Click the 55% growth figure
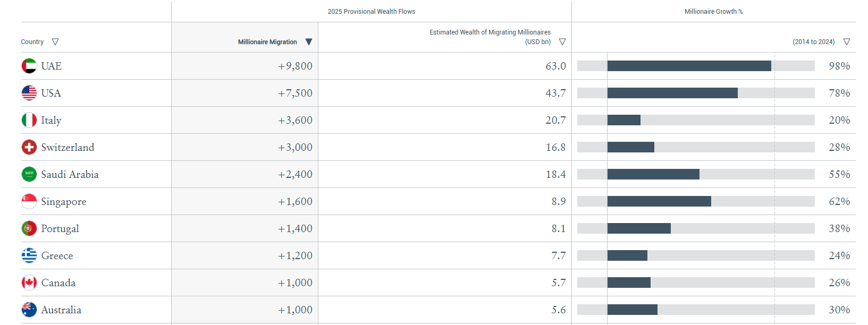This screenshot has height=325, width=868. (839, 174)
